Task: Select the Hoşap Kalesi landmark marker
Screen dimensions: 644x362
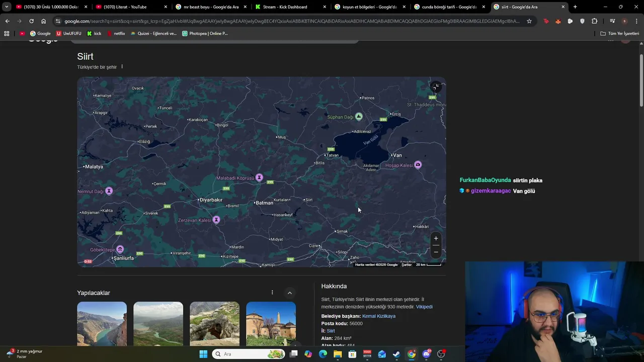Action: click(x=418, y=165)
